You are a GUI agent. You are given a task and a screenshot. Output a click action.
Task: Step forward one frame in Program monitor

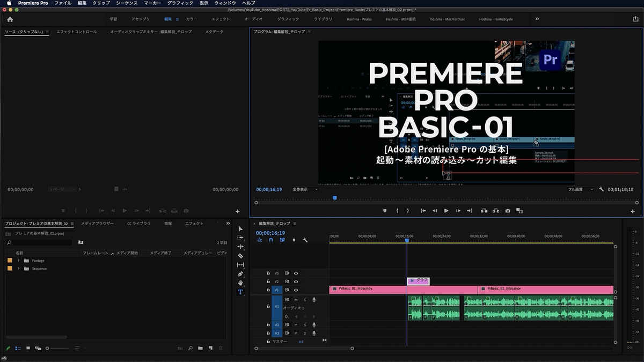click(457, 211)
